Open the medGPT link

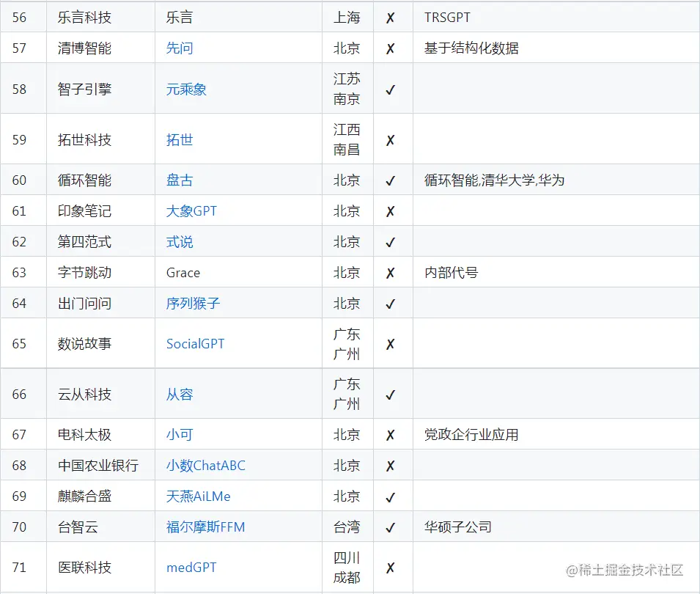[x=191, y=567]
